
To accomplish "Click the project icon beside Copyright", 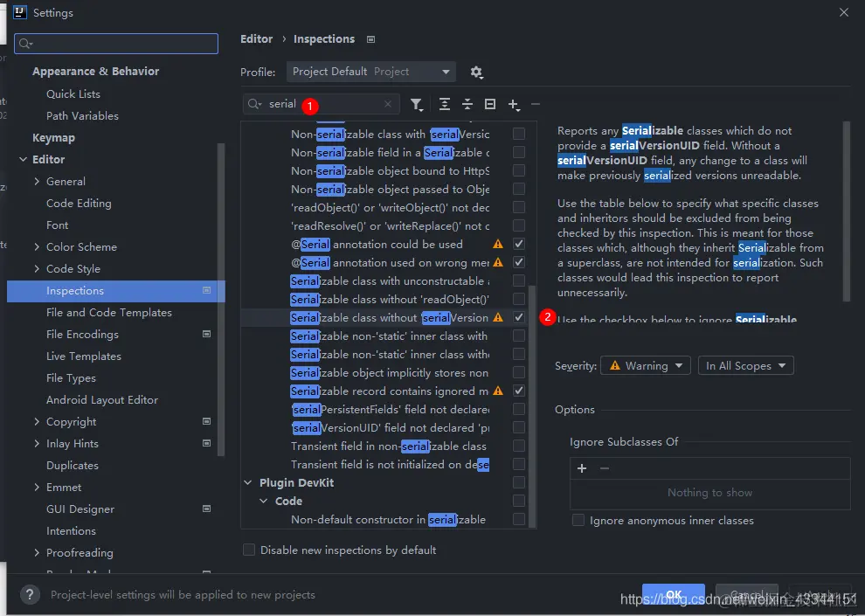I will pos(207,421).
